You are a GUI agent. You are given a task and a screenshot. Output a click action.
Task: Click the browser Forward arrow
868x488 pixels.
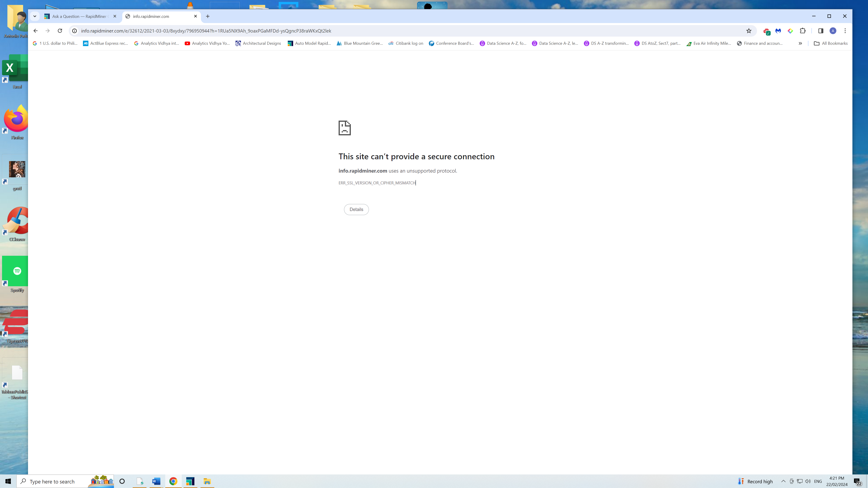pos(47,31)
